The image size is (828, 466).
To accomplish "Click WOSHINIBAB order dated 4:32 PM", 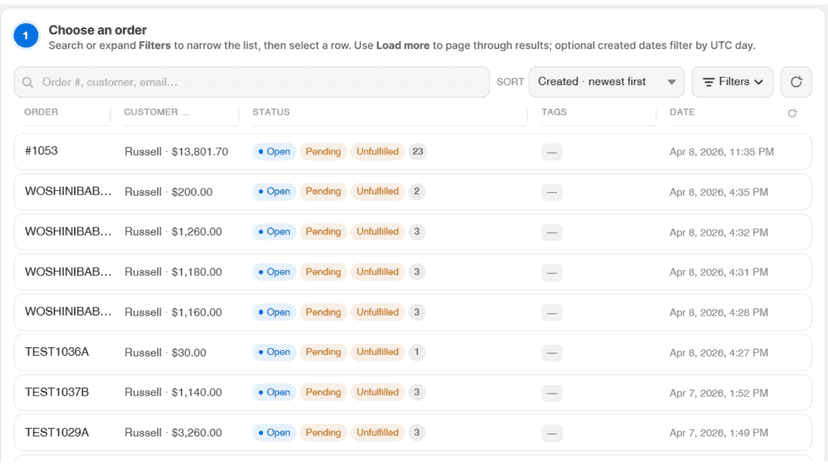I will [x=413, y=232].
